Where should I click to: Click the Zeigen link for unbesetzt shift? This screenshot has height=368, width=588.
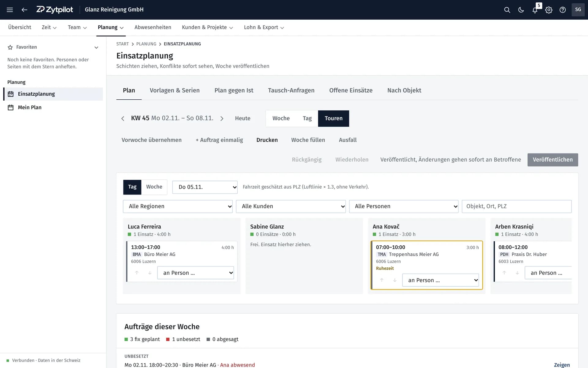click(x=562, y=365)
